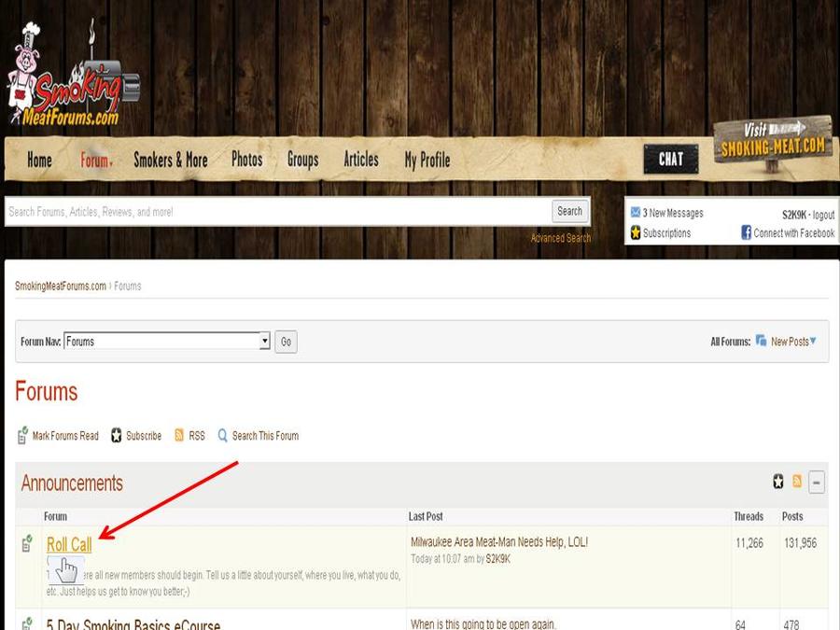Collapse the Announcements section with minus button

click(817, 483)
